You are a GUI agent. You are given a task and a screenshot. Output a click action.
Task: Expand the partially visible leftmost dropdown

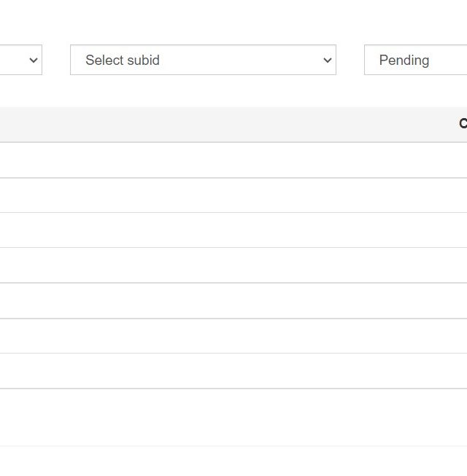coord(21,60)
